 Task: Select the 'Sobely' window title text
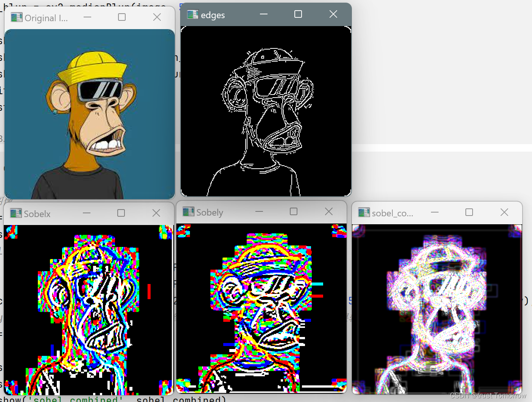pyautogui.click(x=210, y=213)
